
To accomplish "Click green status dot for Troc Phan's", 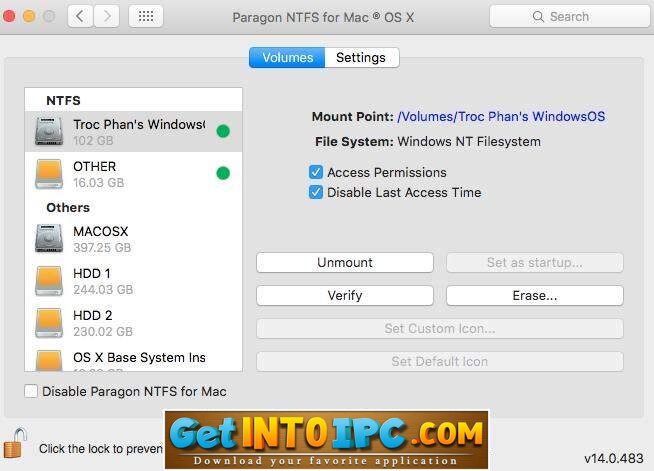I will (x=223, y=131).
